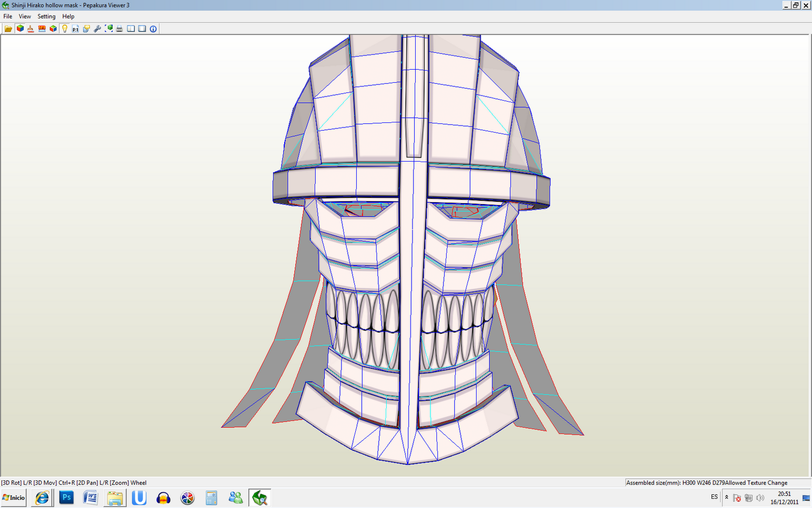Image resolution: width=812 pixels, height=508 pixels.
Task: Click the measurement (123) toolbar icon
Action: coord(42,28)
